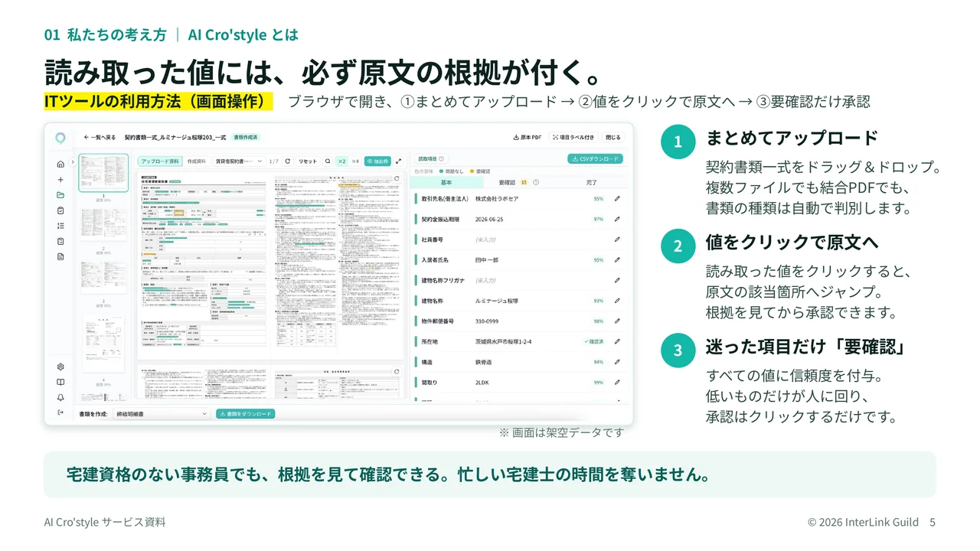Click pencil icon for 建物名称 row
Viewport: 980px width, 551px height.
(617, 301)
